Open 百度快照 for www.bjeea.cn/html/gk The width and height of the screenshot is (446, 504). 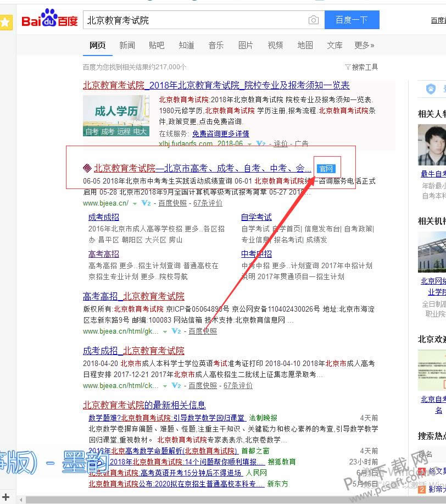click(x=203, y=331)
